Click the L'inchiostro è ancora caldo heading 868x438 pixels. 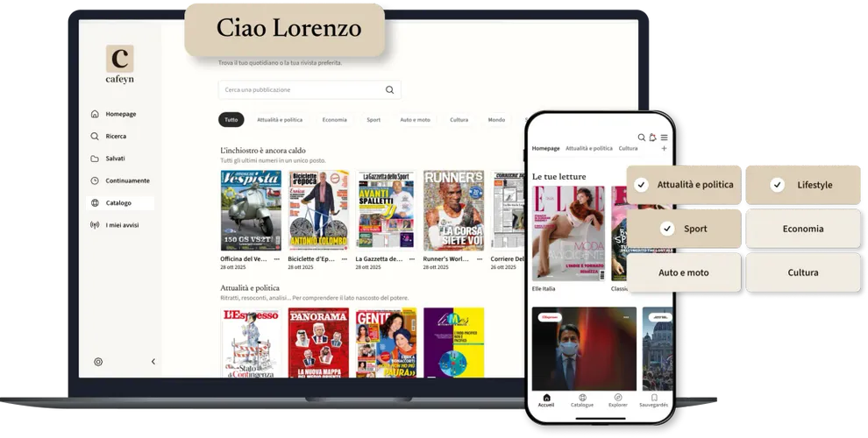pos(263,151)
